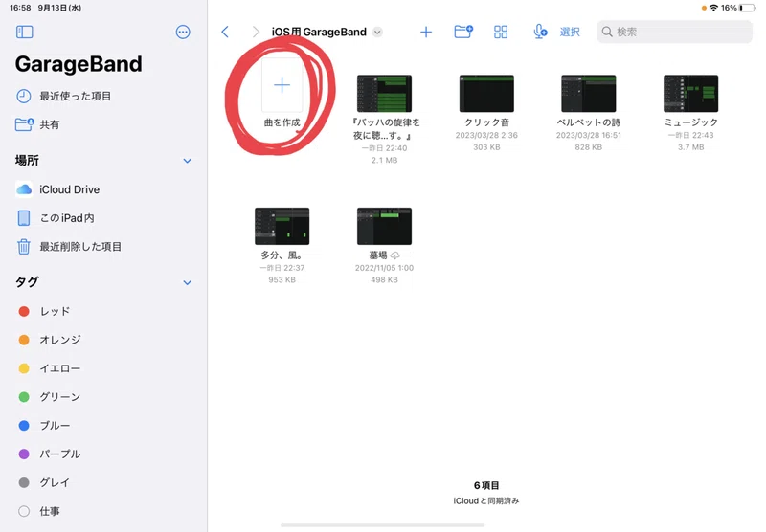
Task: Tap the plus icon in the toolbar
Action: [x=426, y=33]
